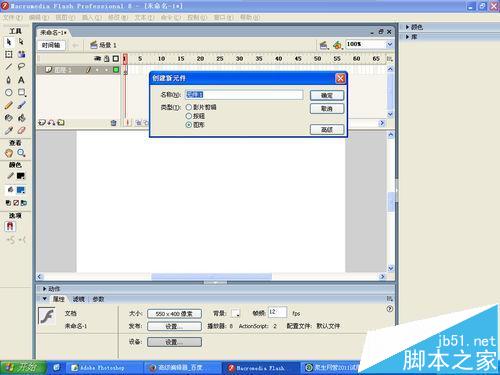Open the background color swatch in Properties
This screenshot has height=375, width=500.
tap(235, 313)
